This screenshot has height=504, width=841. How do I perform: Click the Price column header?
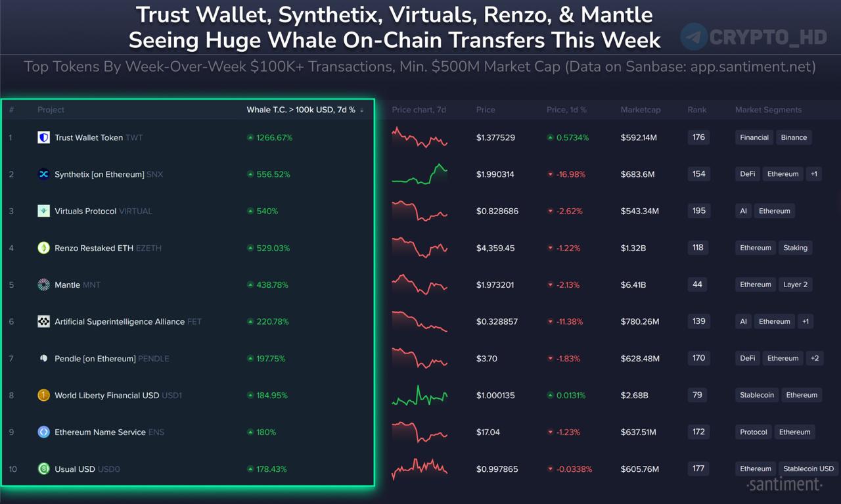click(x=486, y=110)
